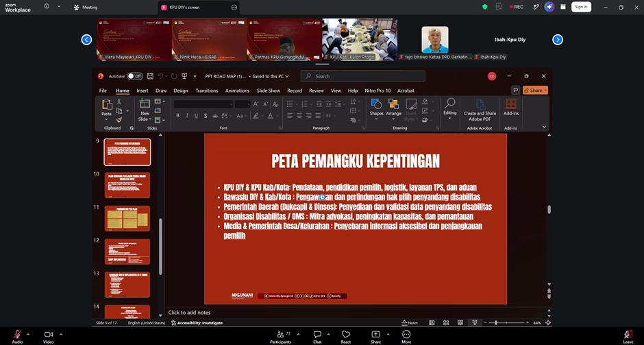Switch to the Slide Show ribbon tab
This screenshot has height=345, width=644.
point(268,91)
